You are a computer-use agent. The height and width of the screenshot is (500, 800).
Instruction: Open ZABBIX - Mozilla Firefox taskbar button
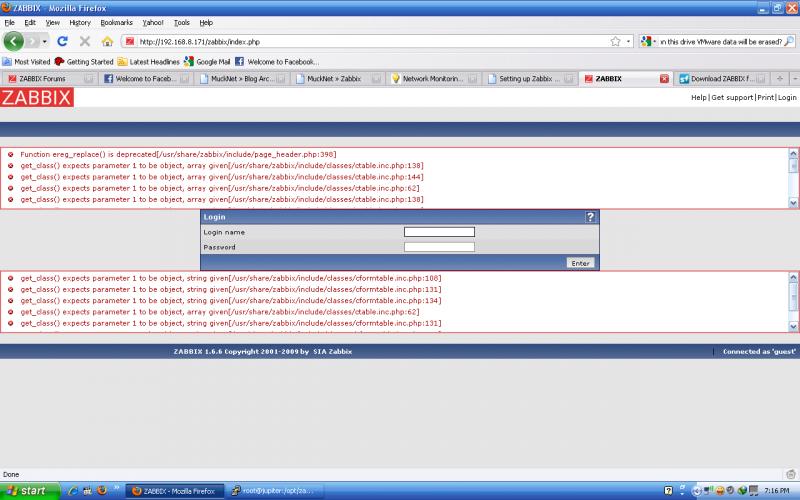[174, 491]
